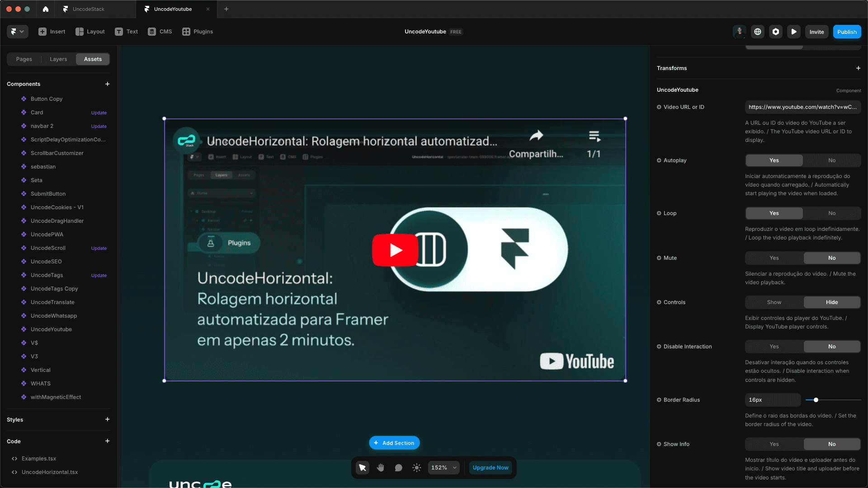Edit the Video URL or ID field
The image size is (868, 488).
coord(803,107)
